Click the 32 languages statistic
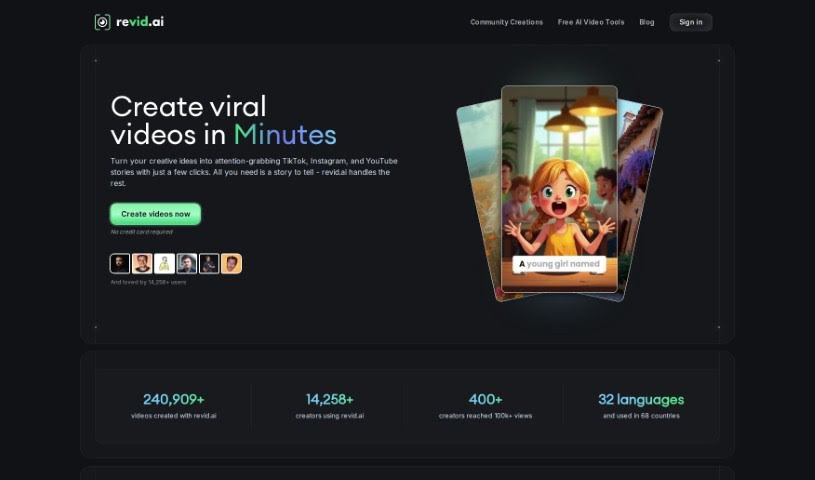Screen dimensions: 815x480 [x=641, y=406]
